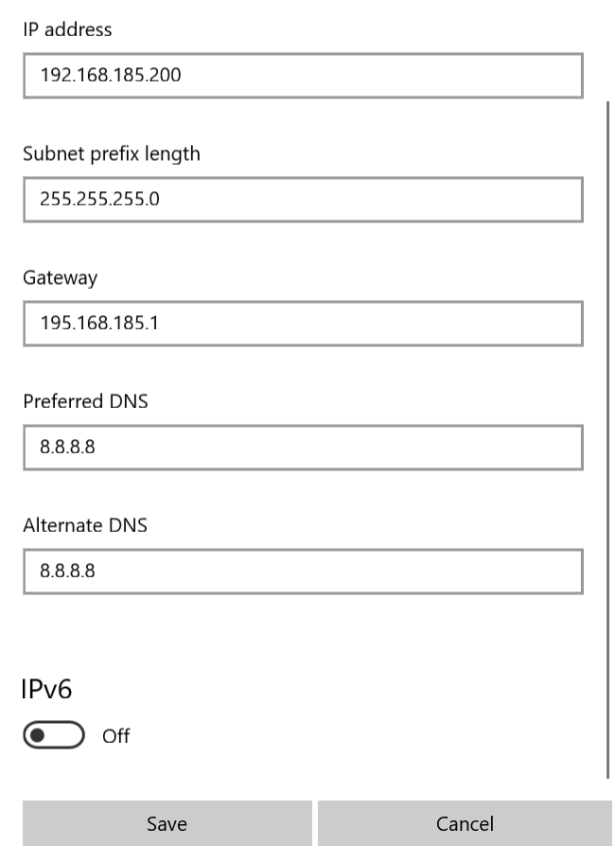Click the 255.255.255.0 subnet value
616x863 pixels.
[x=100, y=200]
